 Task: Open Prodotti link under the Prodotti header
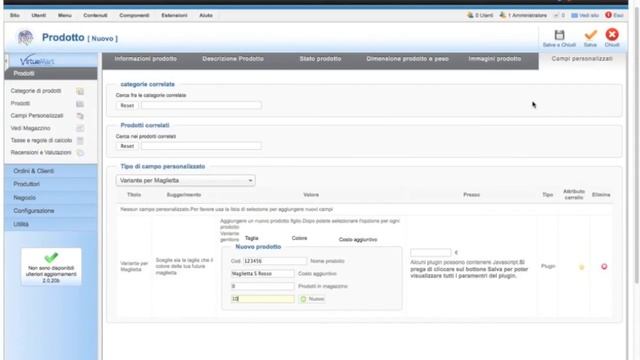(x=20, y=104)
